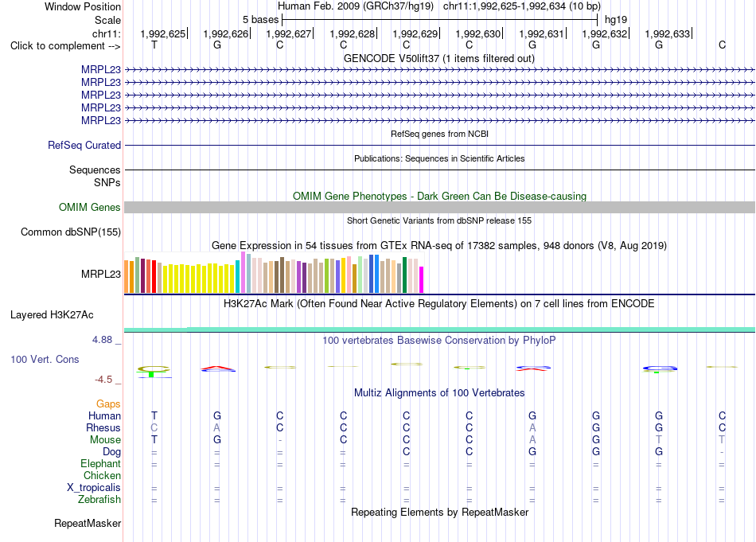
Task: Click the gray OMIM Genes bar
Action: [439, 208]
